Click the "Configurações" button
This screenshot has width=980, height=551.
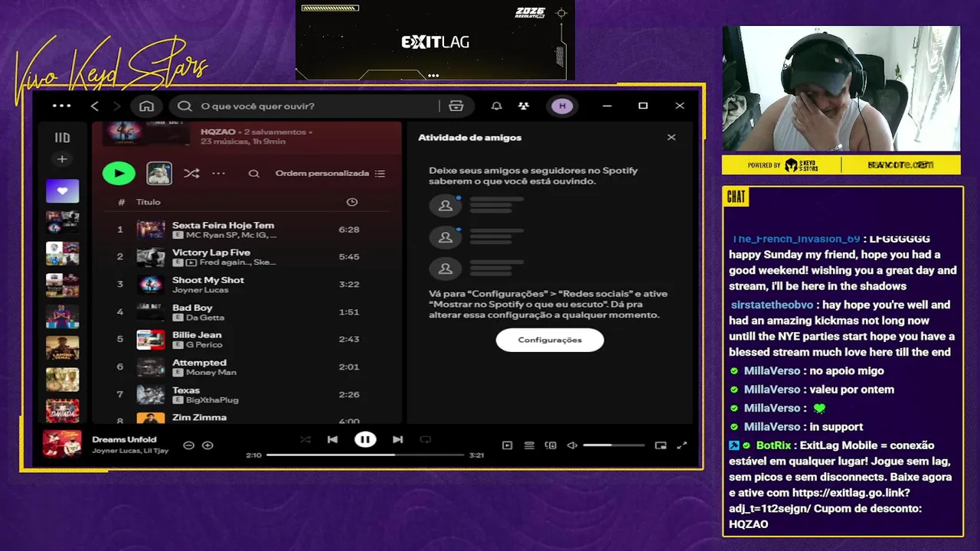(x=550, y=340)
